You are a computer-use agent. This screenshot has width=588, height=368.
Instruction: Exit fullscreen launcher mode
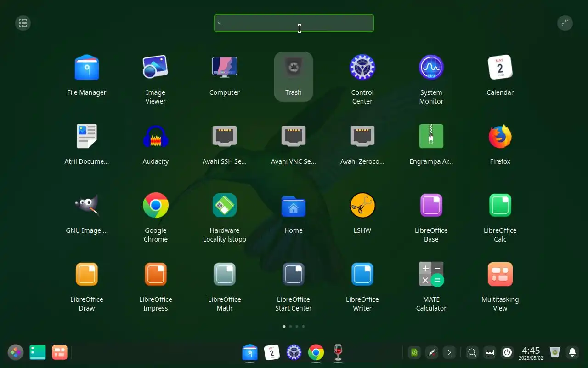tap(565, 23)
